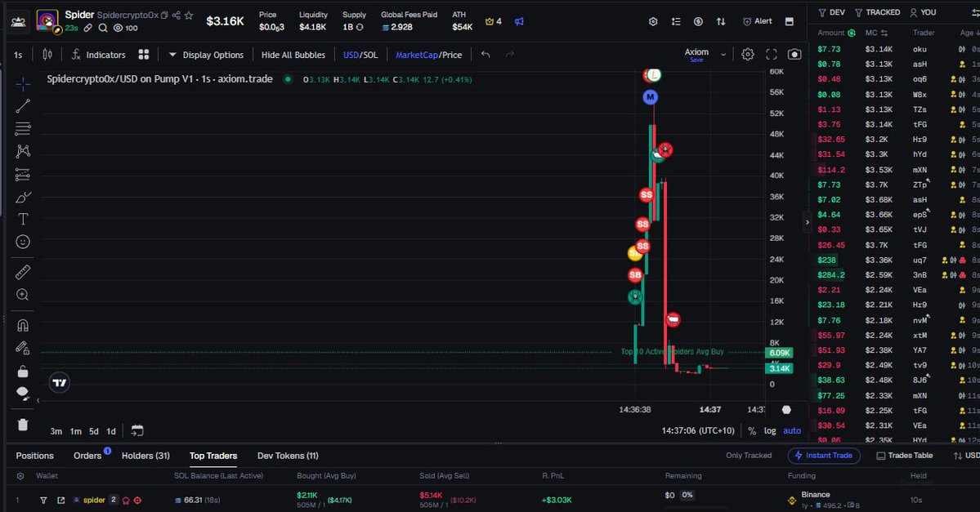Toggle the panel layout icon beside Alert

[x=790, y=21]
